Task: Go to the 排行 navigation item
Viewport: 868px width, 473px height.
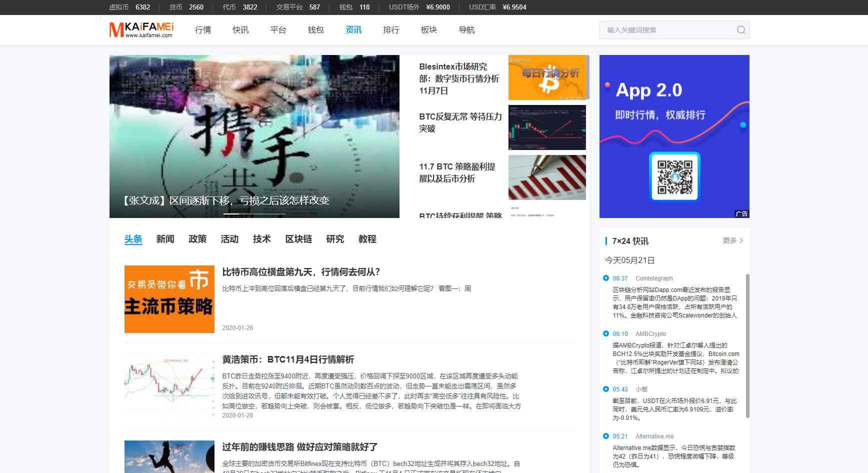Action: [x=390, y=30]
